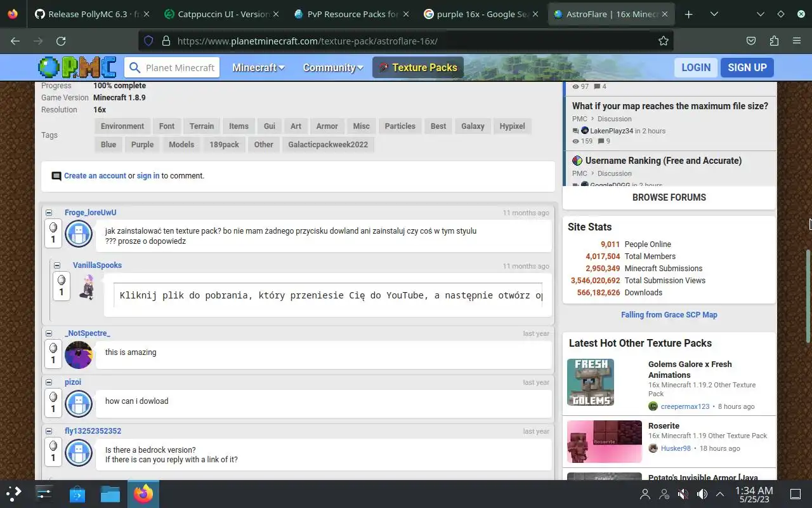Click the Planet Minecraft PMC logo
Viewport: 812px width, 508px height.
pyautogui.click(x=77, y=67)
